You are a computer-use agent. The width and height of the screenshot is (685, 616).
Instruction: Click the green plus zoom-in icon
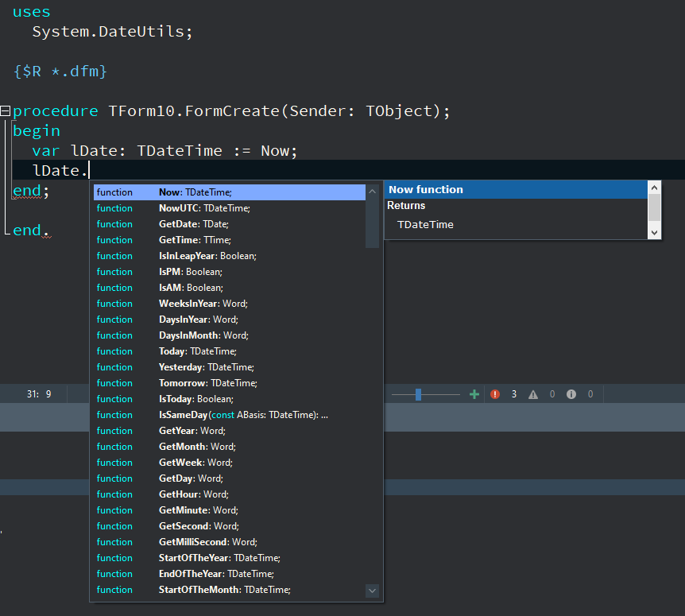(474, 394)
